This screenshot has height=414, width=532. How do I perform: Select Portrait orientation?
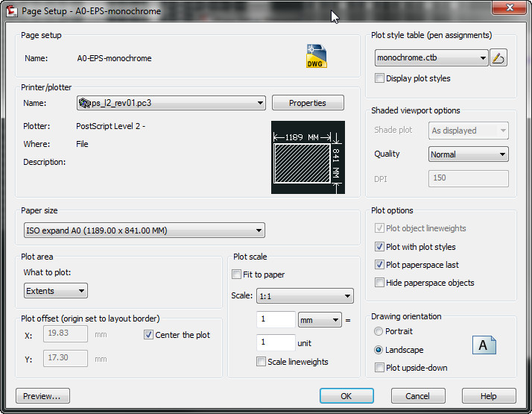pos(379,331)
